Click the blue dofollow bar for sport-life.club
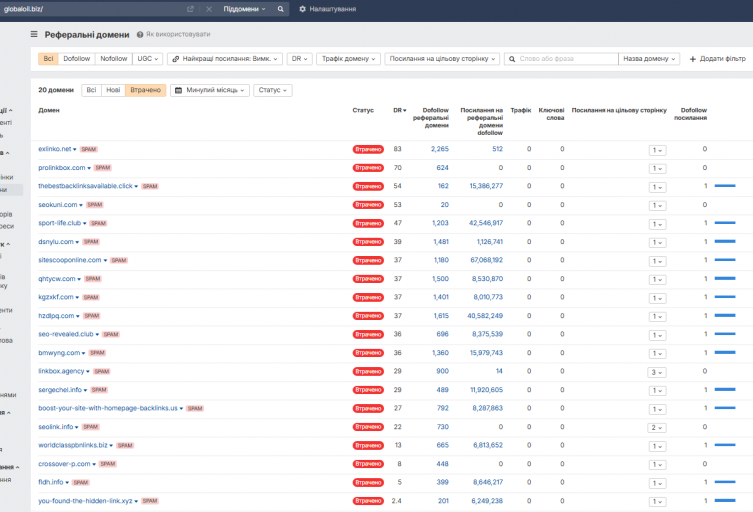 (725, 223)
